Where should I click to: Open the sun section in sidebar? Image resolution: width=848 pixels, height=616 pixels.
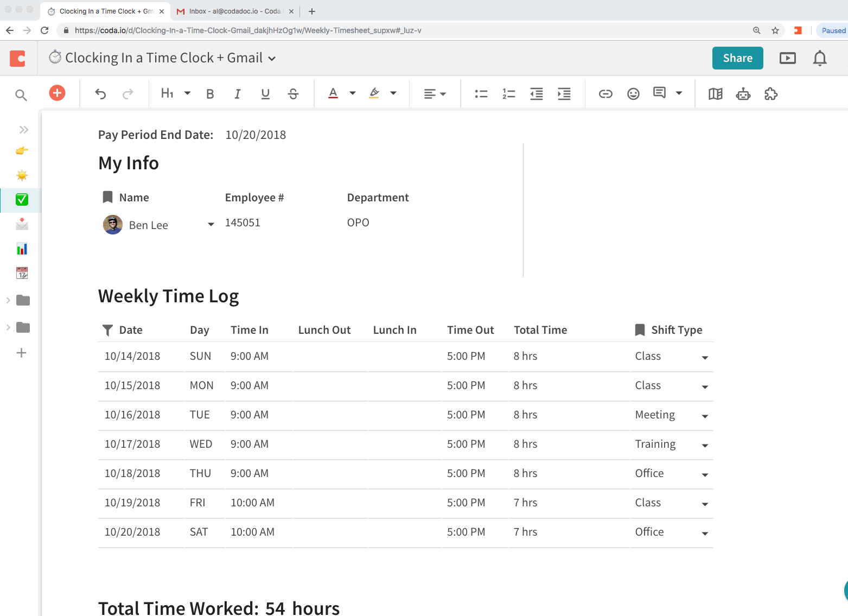(22, 175)
